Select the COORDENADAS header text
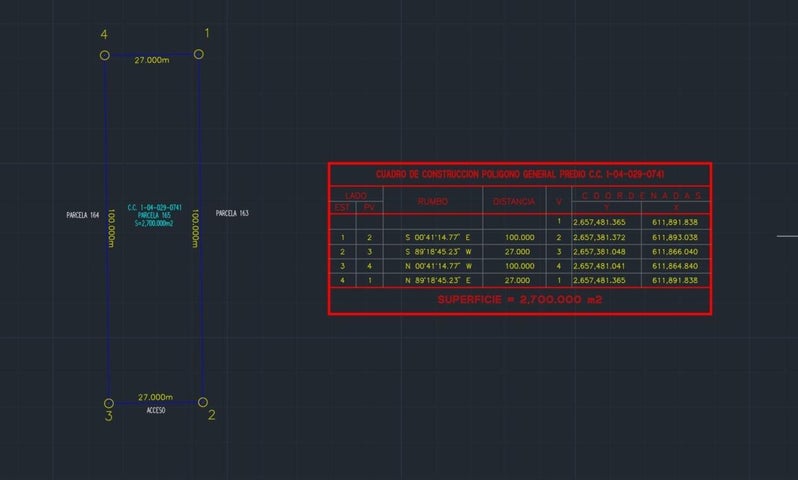 coord(641,195)
